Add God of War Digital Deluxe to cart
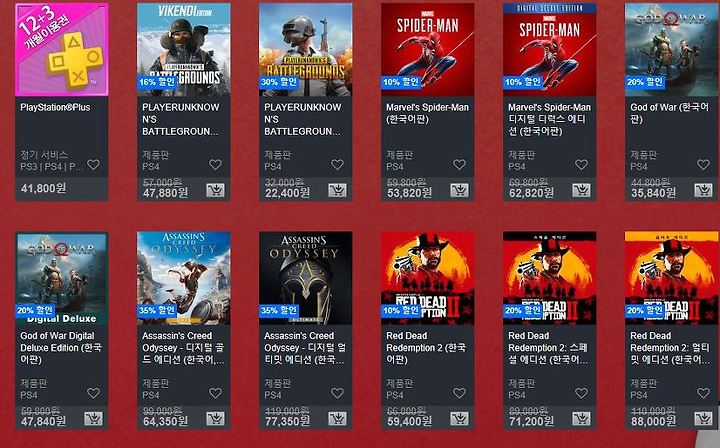720x448 pixels. 94,419
